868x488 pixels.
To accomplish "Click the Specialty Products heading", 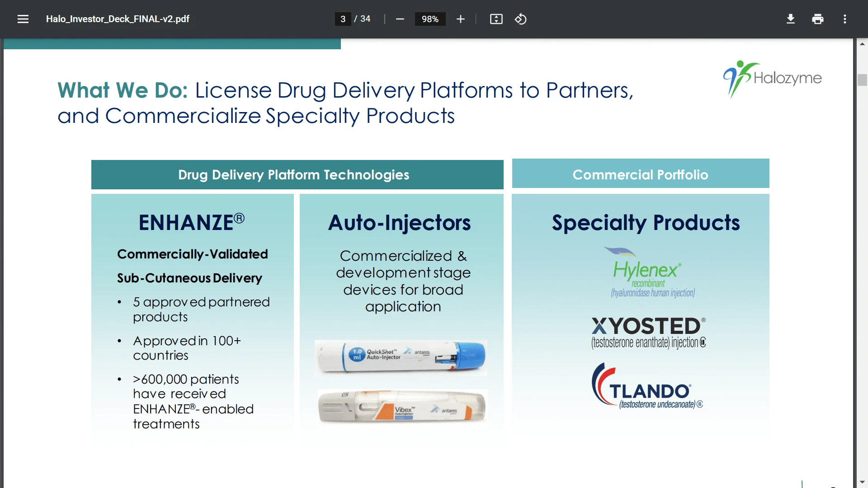I will (x=646, y=223).
